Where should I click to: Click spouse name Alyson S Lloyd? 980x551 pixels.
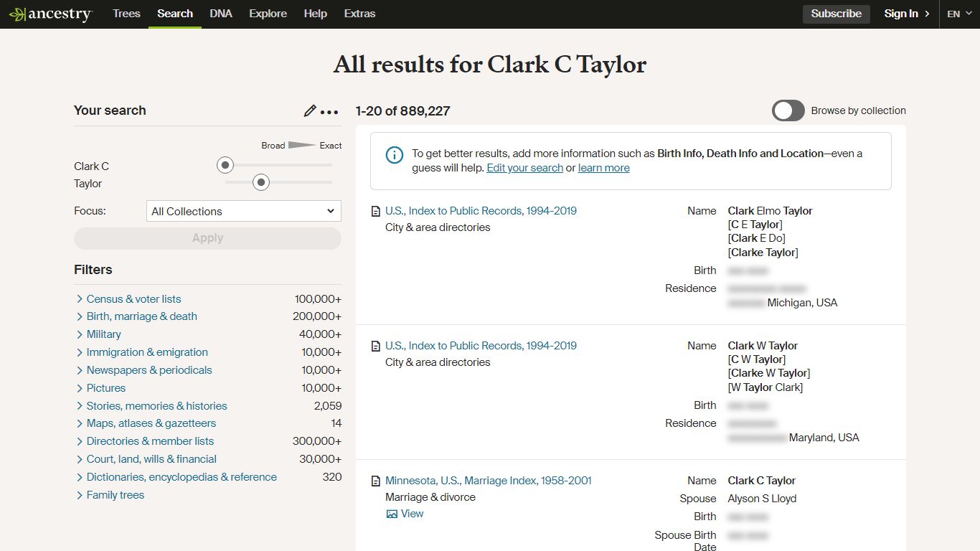(762, 499)
